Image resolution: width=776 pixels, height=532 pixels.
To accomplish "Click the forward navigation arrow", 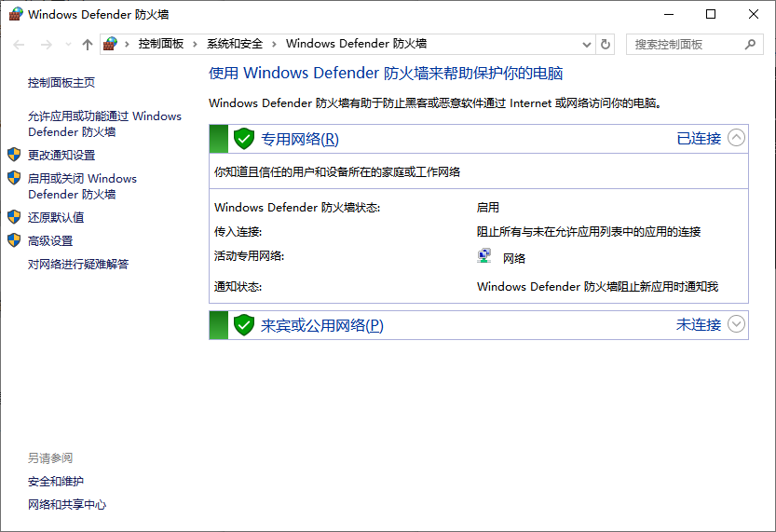I will pyautogui.click(x=46, y=45).
